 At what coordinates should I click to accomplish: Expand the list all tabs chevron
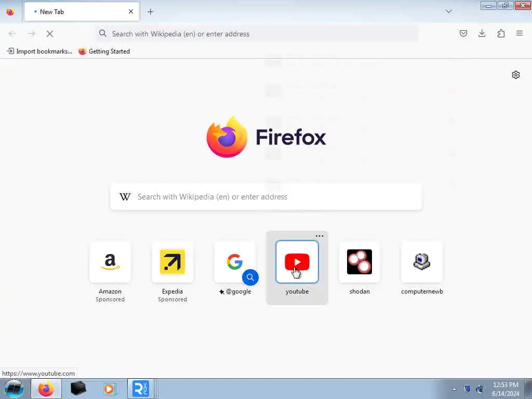[x=448, y=11]
